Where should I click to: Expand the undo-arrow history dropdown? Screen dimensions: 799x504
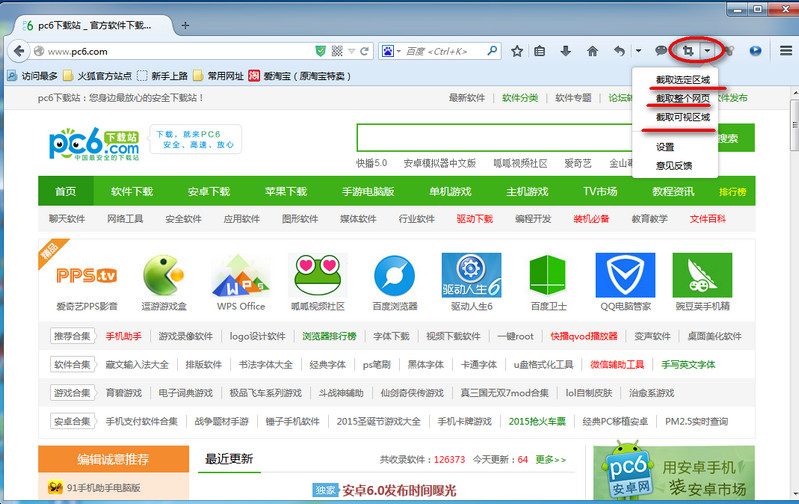tap(638, 50)
